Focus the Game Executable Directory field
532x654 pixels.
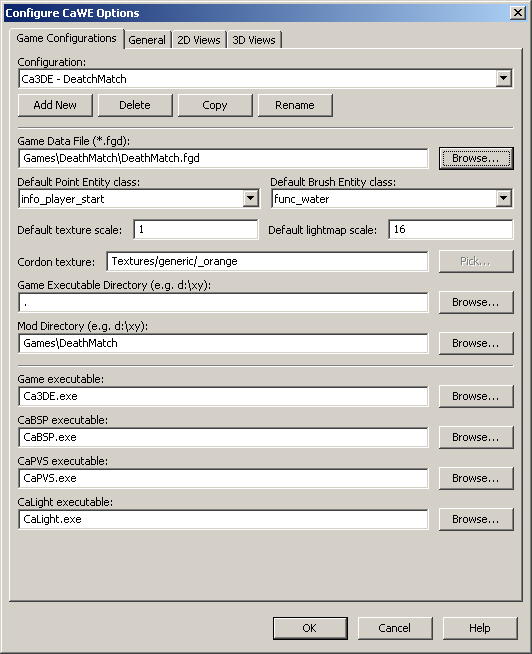(x=223, y=302)
